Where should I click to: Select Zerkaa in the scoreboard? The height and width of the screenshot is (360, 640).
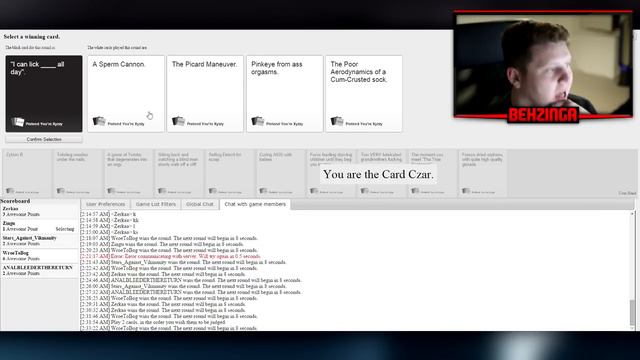point(39,211)
